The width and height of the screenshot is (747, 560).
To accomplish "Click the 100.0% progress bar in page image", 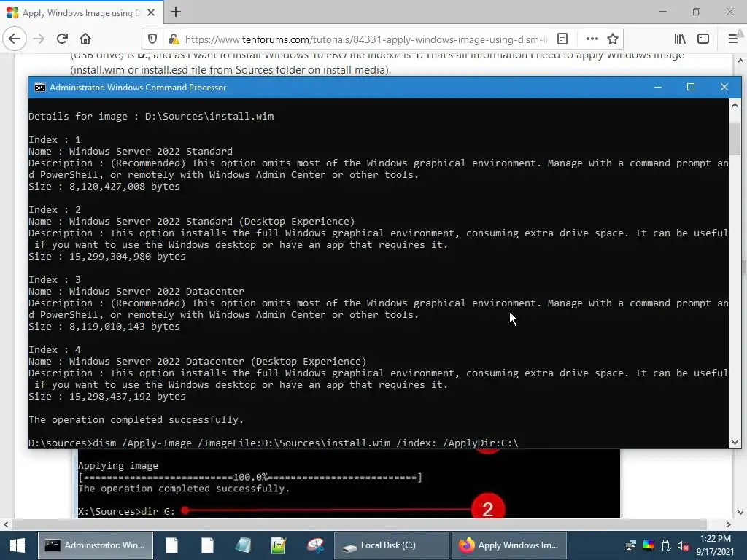I will click(x=250, y=477).
